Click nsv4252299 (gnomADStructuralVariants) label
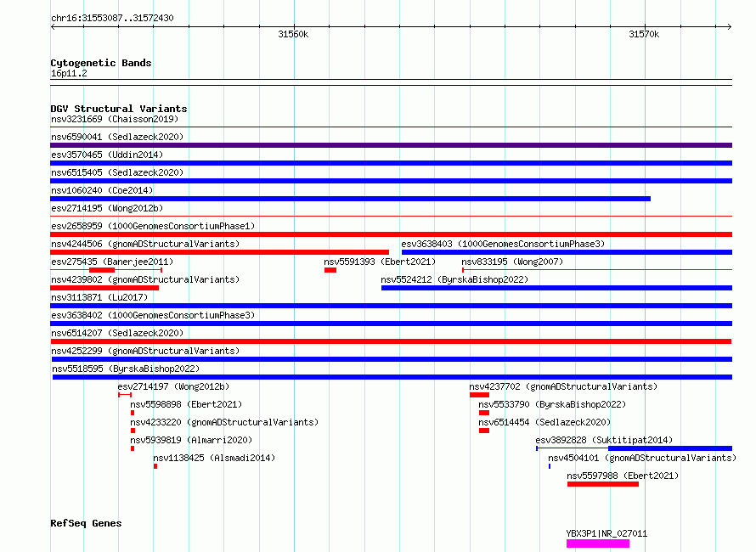 145,351
